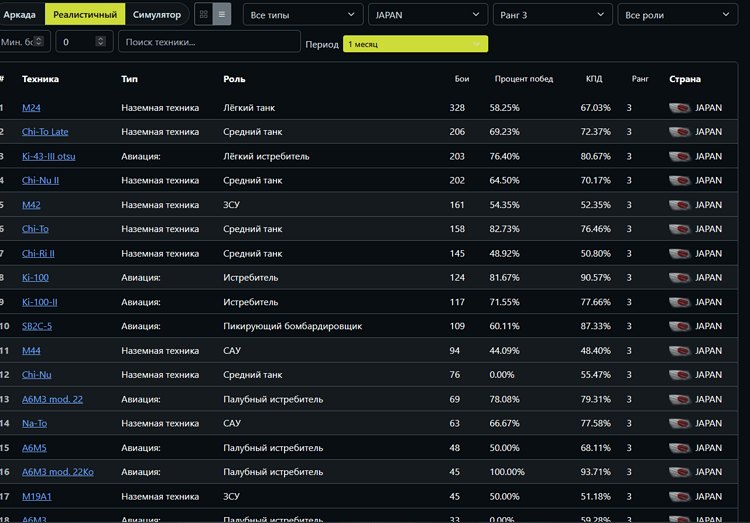Click Пикирующий бомбардировщик role
This screenshot has height=523, width=750.
click(292, 326)
